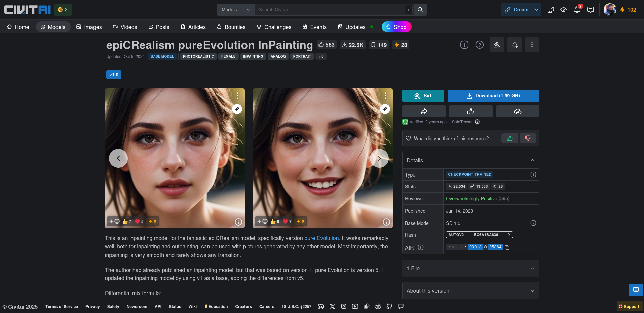Toggle heart reaction 7 on second image
644x313 pixels.
pos(287,221)
